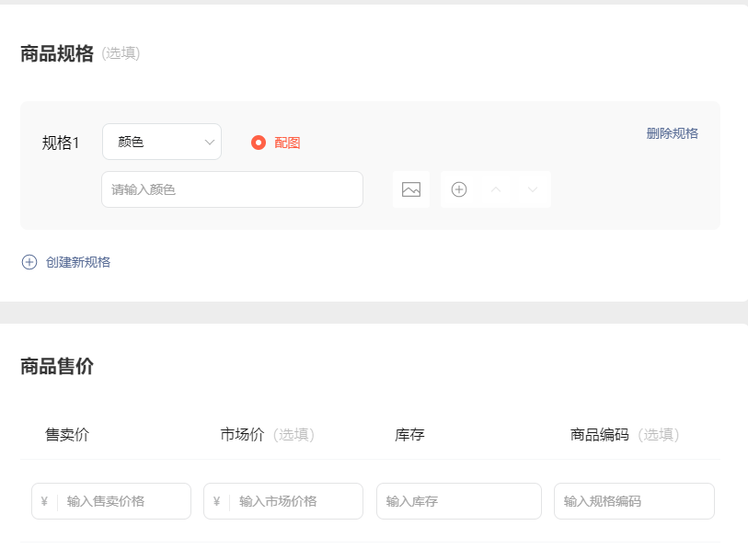
Task: Focus the 输入市场价格 field
Action: tap(283, 501)
